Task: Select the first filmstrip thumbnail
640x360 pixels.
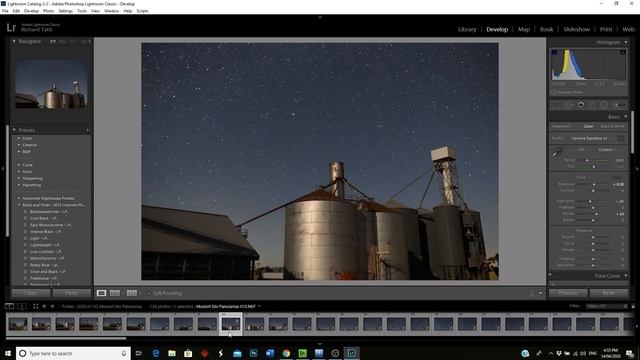Action: (18, 324)
